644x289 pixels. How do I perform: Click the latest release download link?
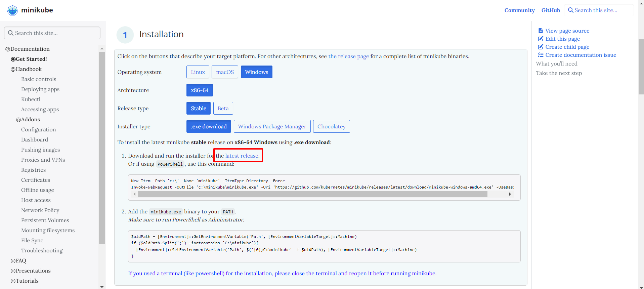click(x=242, y=156)
